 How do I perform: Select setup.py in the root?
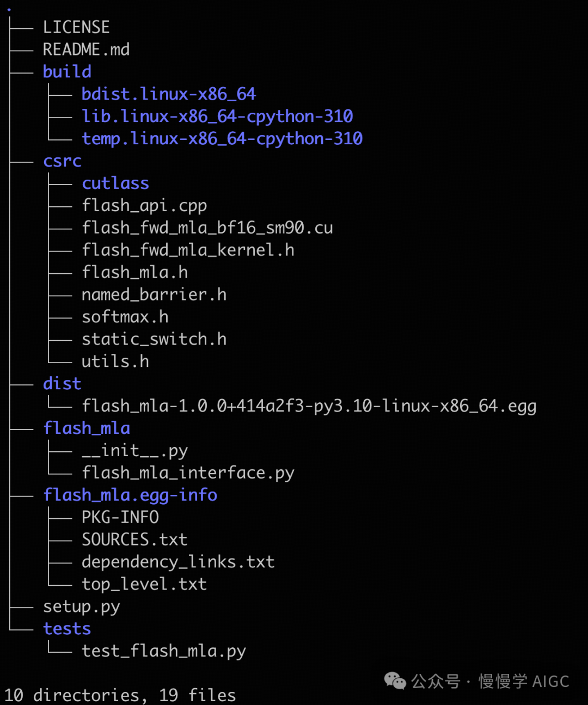81,606
